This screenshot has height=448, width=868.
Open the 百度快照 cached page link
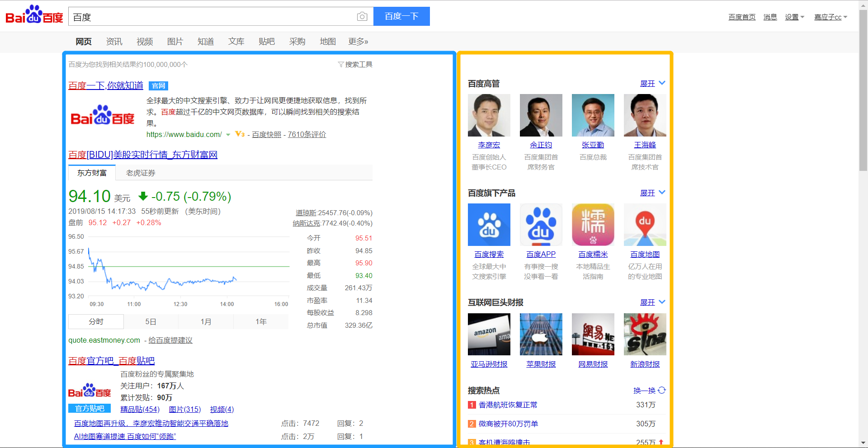266,135
